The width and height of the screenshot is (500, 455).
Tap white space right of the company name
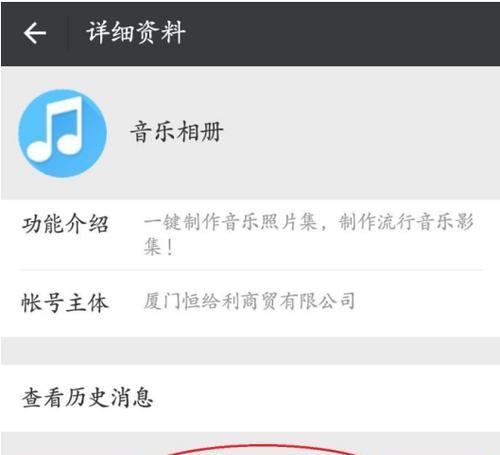tap(427, 302)
